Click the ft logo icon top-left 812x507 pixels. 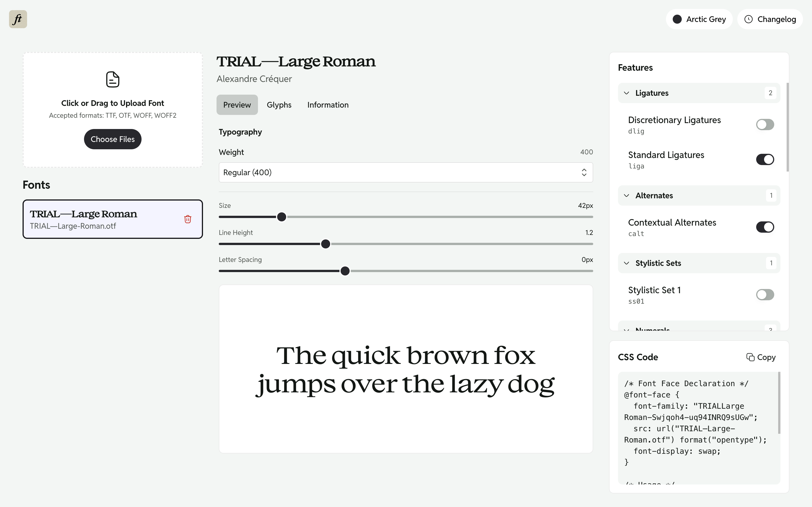[17, 19]
